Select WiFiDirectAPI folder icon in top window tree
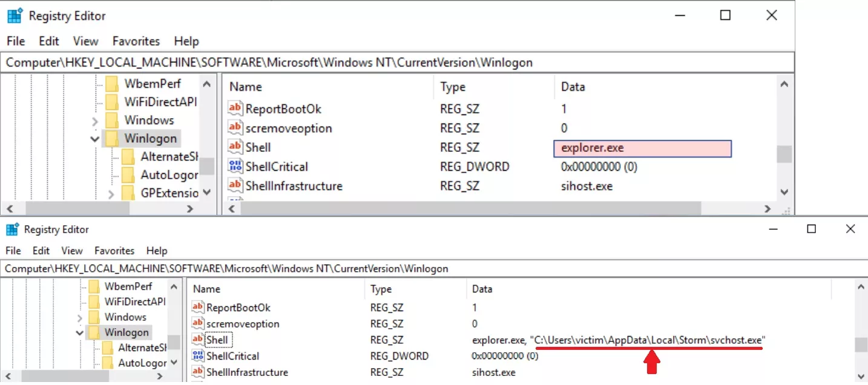This screenshot has height=385, width=868. click(111, 102)
